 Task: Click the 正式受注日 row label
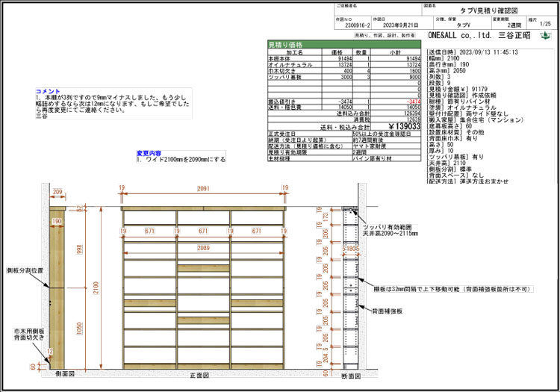click(x=281, y=134)
